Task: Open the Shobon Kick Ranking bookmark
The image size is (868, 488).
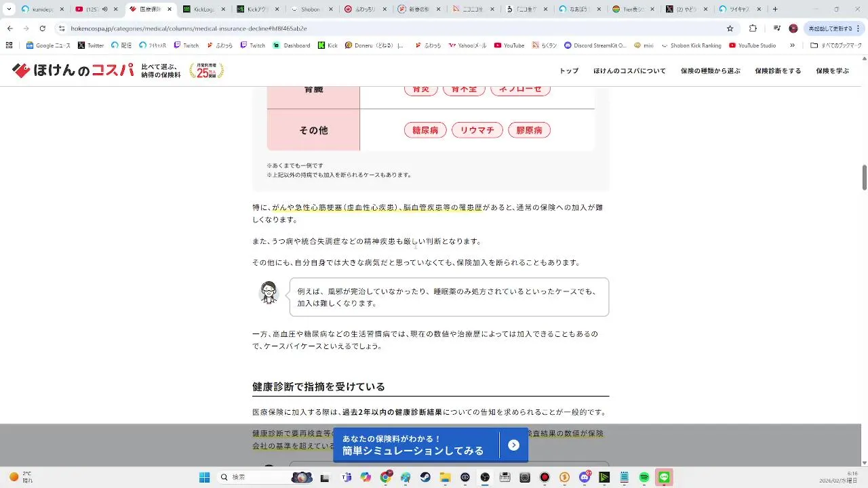Action: point(691,45)
